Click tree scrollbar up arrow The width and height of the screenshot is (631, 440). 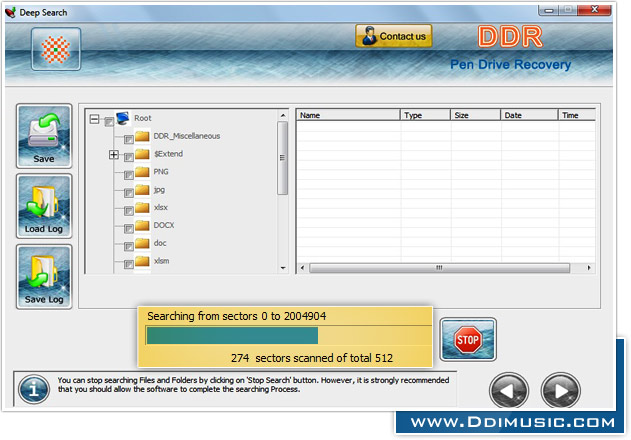283,116
